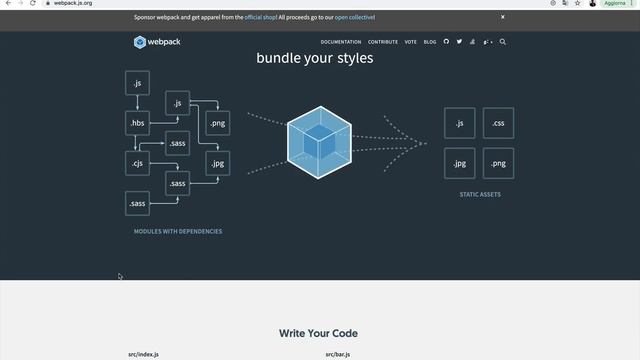Open the language selector dropdown
Image resolution: width=640 pixels, height=360 pixels.
(488, 42)
